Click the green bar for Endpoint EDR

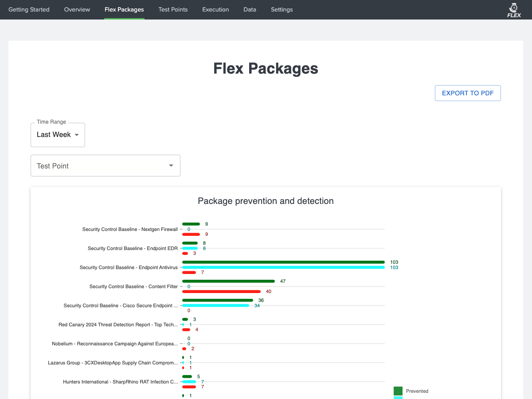[190, 243]
